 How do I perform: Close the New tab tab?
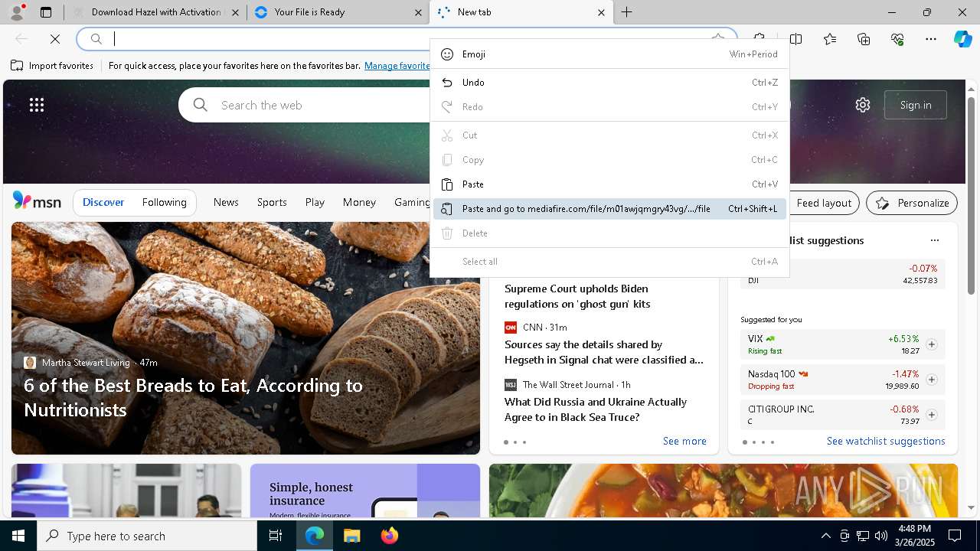point(601,12)
